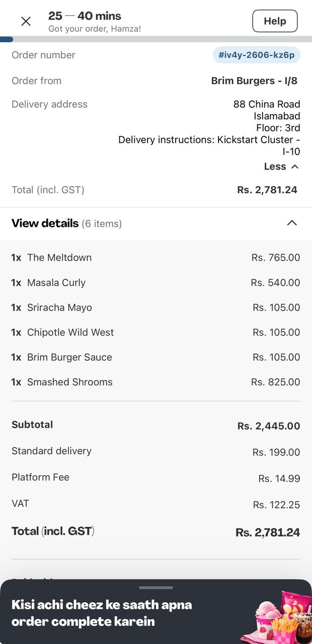Viewport: 312px width, 644px height.
Task: Tap Brim Burger Sauce item
Action: [69, 357]
